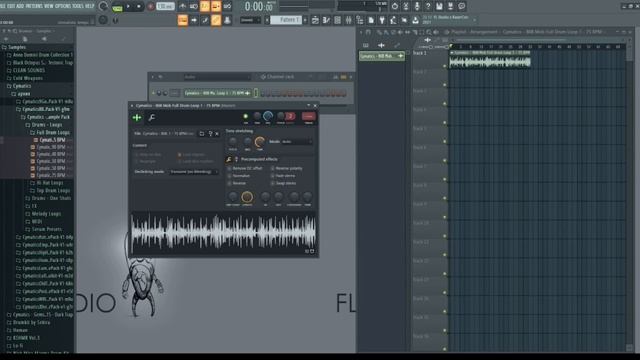Click the stop button in transport bar
This screenshot has width=640, height=360.
pos(139,6)
